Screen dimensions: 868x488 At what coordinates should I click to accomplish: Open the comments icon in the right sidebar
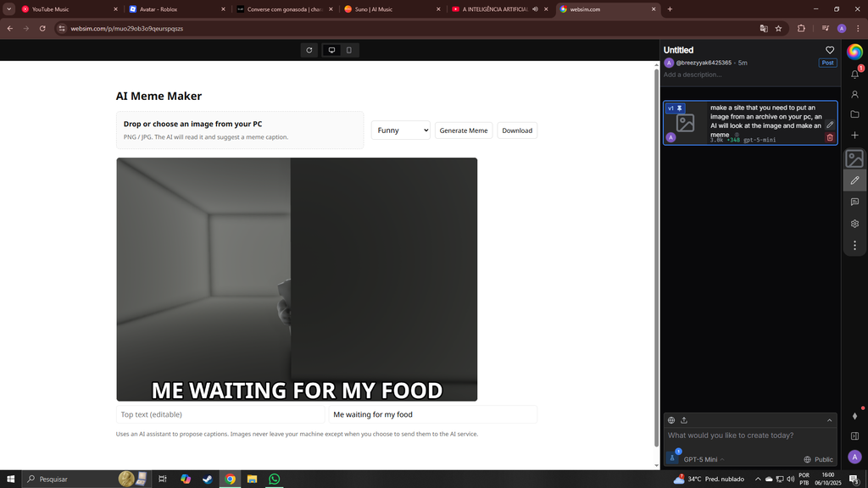pyautogui.click(x=854, y=202)
